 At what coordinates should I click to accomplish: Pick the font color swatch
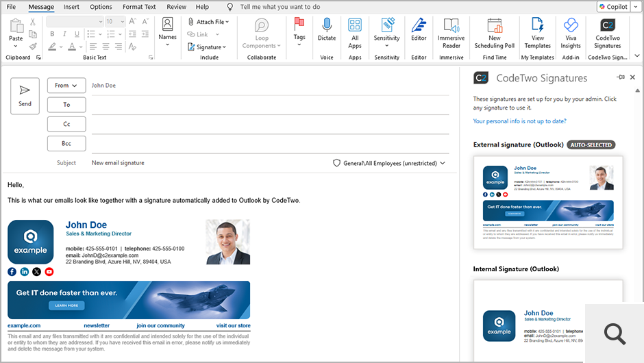point(72,47)
